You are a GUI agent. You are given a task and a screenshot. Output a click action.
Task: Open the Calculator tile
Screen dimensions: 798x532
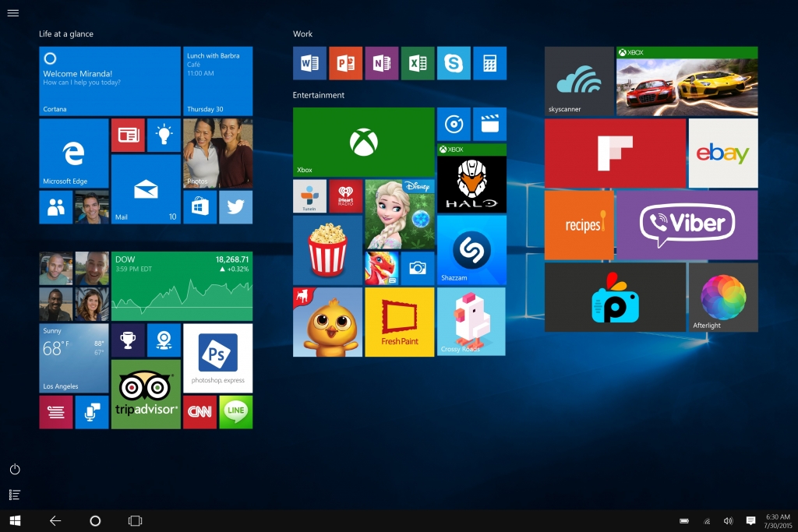click(x=489, y=63)
